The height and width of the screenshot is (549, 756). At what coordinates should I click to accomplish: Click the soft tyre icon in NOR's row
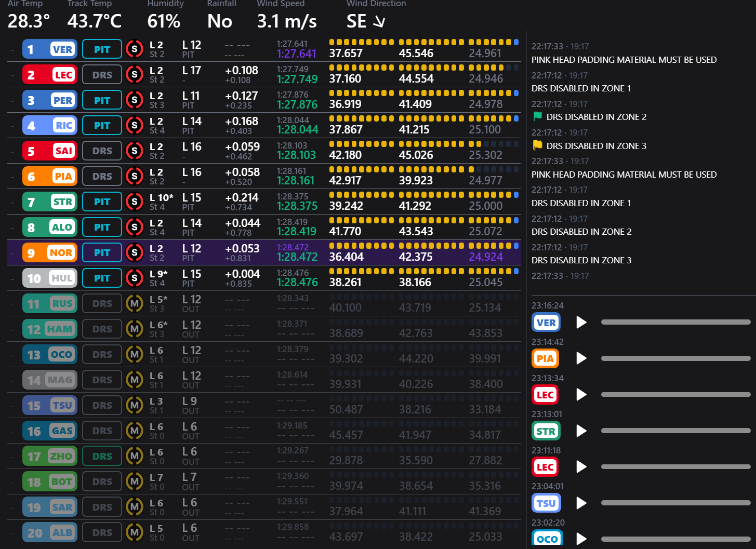point(135,252)
